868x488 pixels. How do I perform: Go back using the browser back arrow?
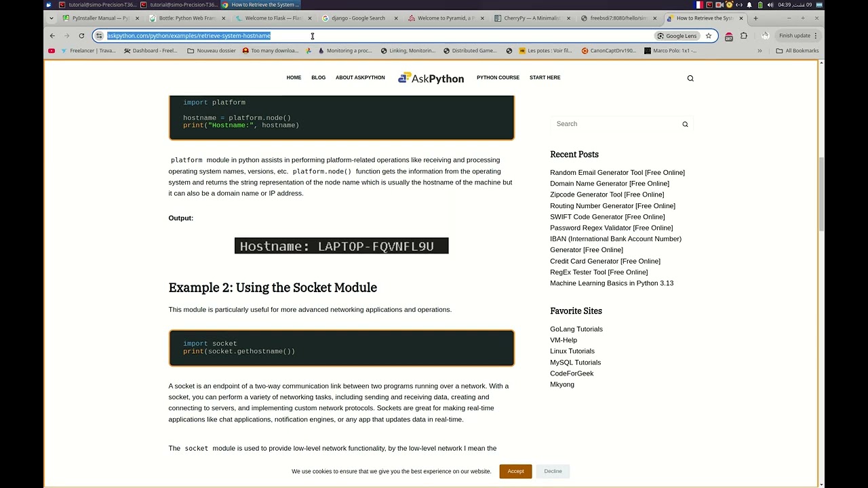point(52,35)
